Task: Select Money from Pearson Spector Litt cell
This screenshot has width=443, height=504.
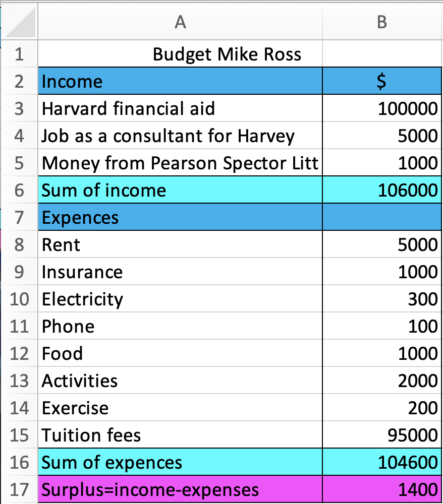Action: click(180, 163)
